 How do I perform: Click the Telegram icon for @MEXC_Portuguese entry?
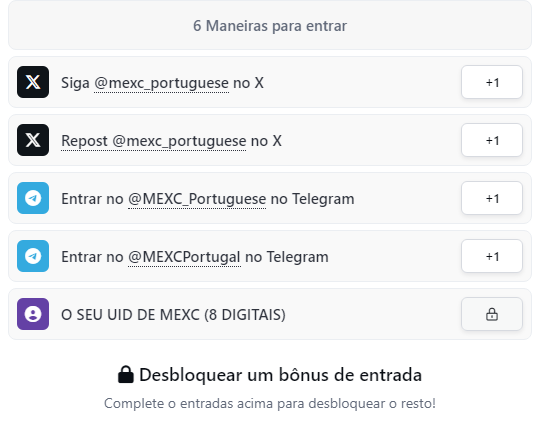[x=33, y=198]
